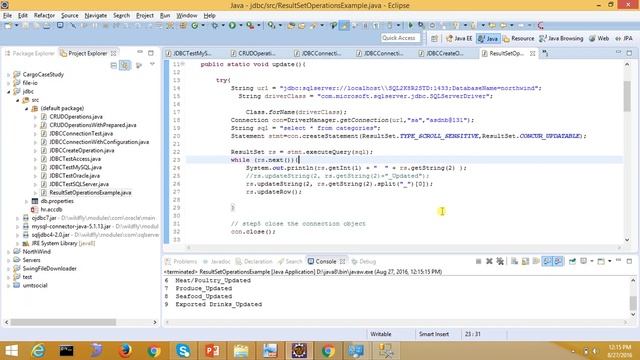640x360 pixels.
Task: Toggle Show Console on standard out change
Action: pos(547,261)
